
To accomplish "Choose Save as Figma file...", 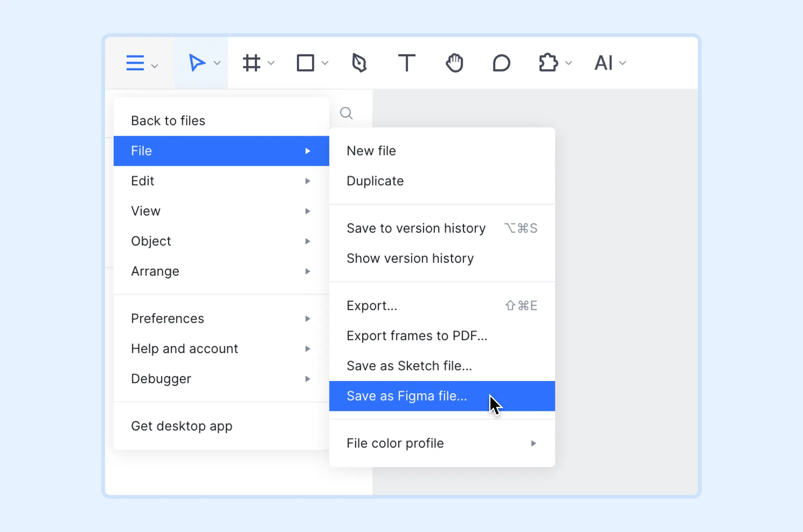I will tap(442, 396).
